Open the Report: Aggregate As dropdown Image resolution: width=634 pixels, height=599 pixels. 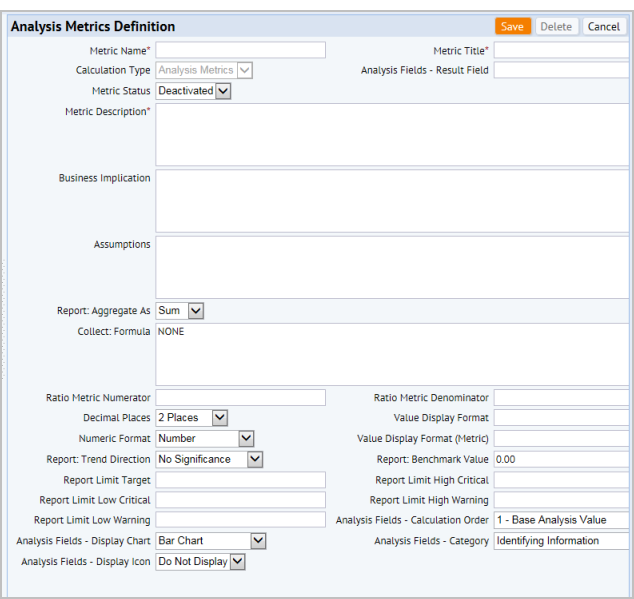pos(180,311)
